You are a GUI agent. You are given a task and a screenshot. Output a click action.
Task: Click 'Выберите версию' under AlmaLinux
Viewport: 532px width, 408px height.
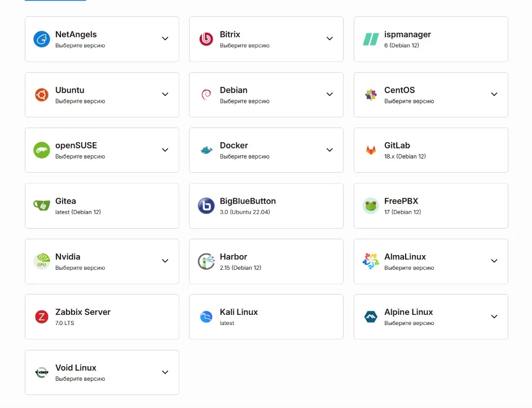[x=409, y=268]
